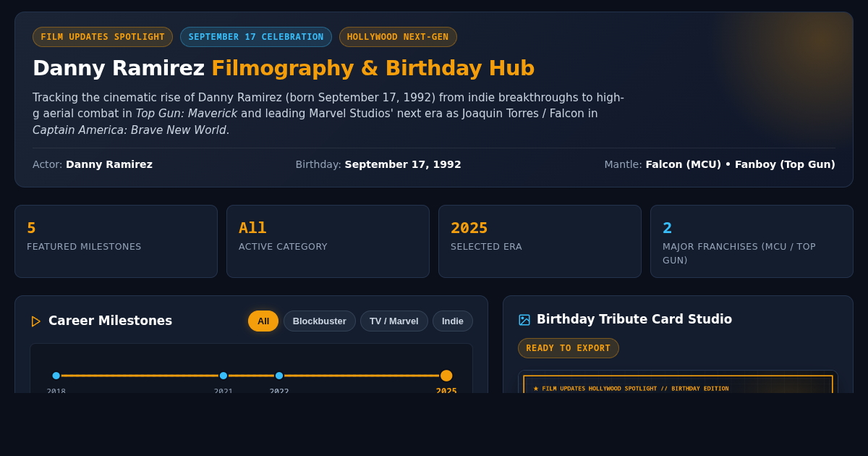Click the September 17 Celebration badge
This screenshot has width=868, height=456.
256,37
